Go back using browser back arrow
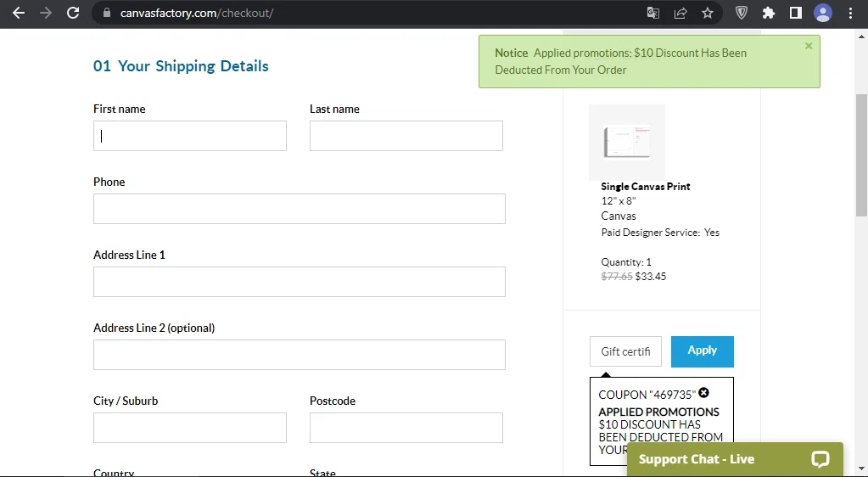Screen dimensions: 868x477 pos(19,13)
